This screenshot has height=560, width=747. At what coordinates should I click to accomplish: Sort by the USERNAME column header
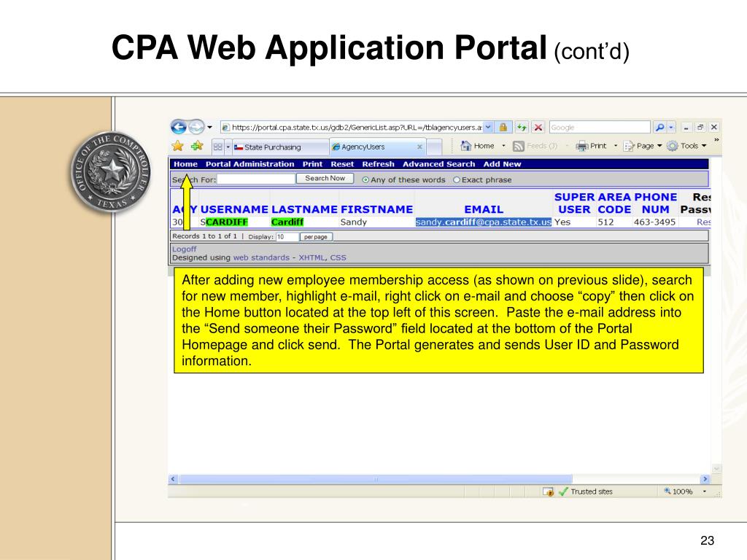[234, 209]
